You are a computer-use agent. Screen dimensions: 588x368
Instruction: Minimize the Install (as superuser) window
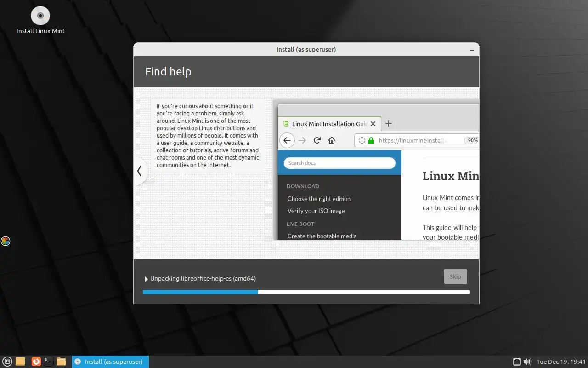click(x=472, y=49)
